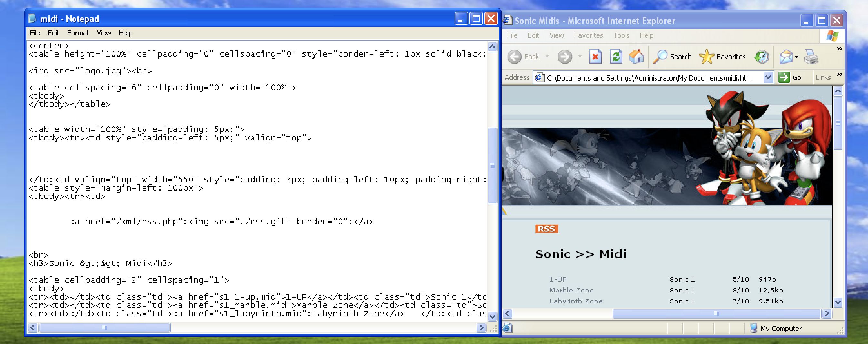
Task: Expand the Links bar chevron
Action: [839, 74]
